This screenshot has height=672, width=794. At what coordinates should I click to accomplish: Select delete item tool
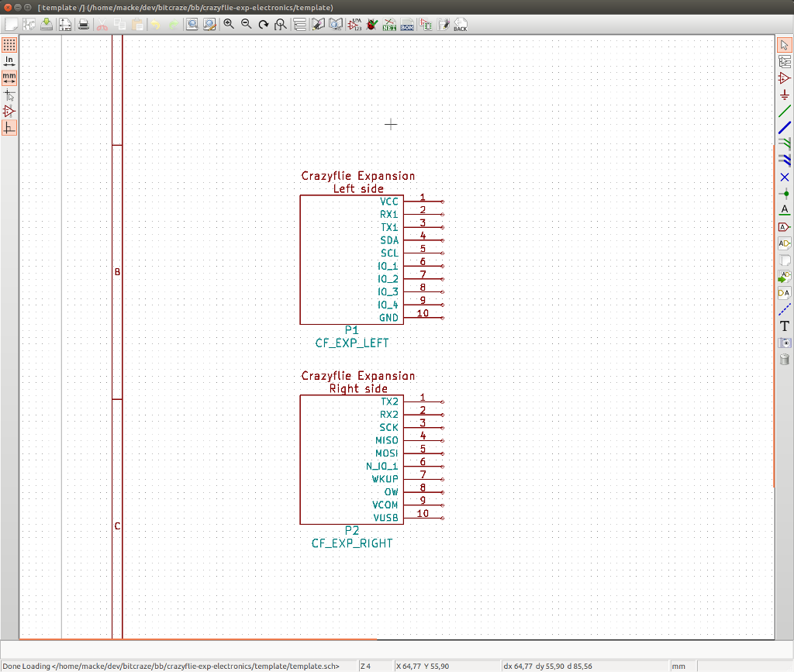(x=785, y=360)
